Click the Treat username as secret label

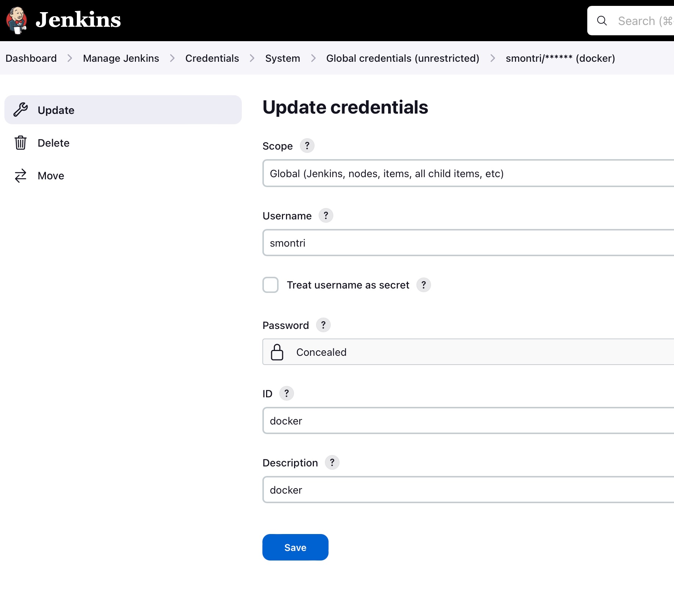348,285
